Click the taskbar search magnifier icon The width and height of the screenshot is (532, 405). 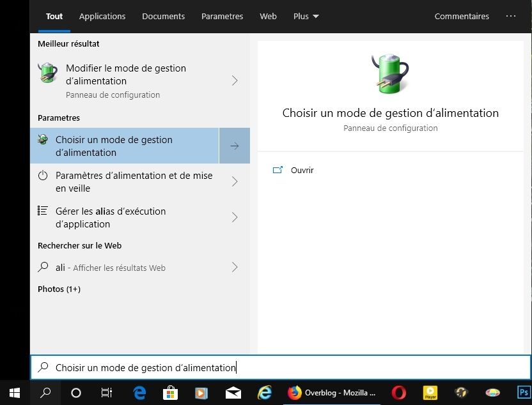pyautogui.click(x=45, y=393)
